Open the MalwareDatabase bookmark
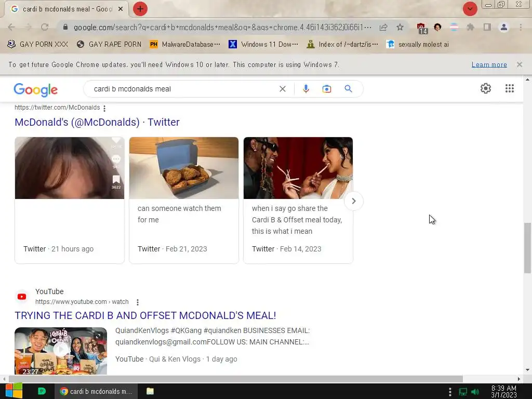Image resolution: width=532 pixels, height=399 pixels. tap(185, 44)
